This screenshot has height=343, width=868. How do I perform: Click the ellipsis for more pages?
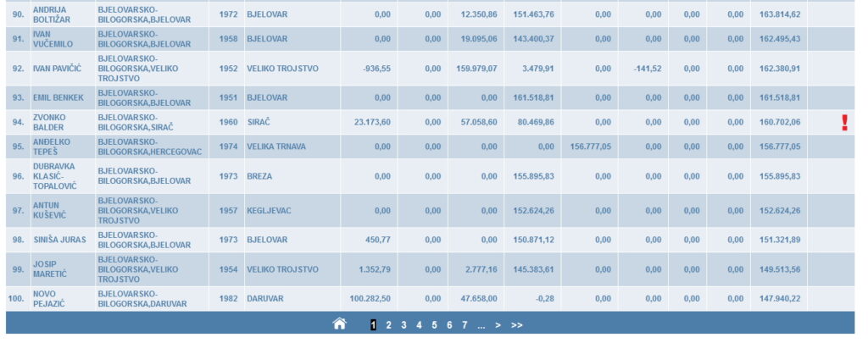pyautogui.click(x=481, y=324)
